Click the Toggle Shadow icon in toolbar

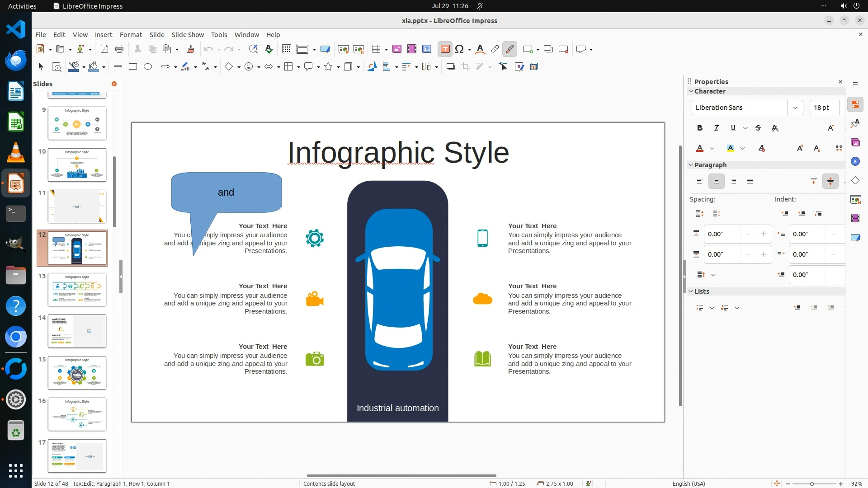pos(450,67)
